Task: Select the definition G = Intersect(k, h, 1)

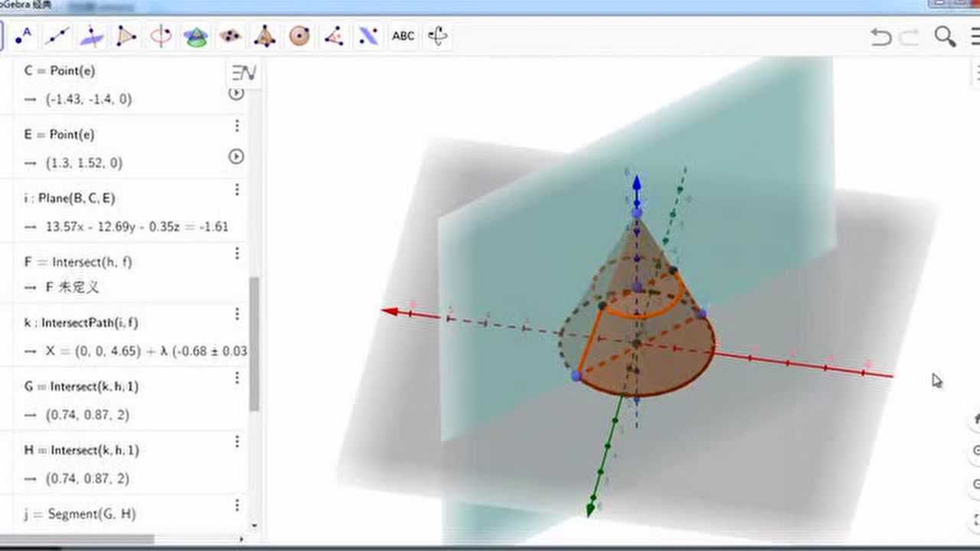Action: [81, 386]
